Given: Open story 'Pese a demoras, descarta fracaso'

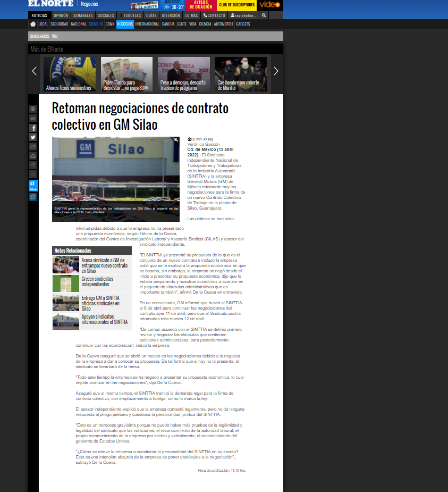Looking at the screenshot, I should tap(184, 74).
